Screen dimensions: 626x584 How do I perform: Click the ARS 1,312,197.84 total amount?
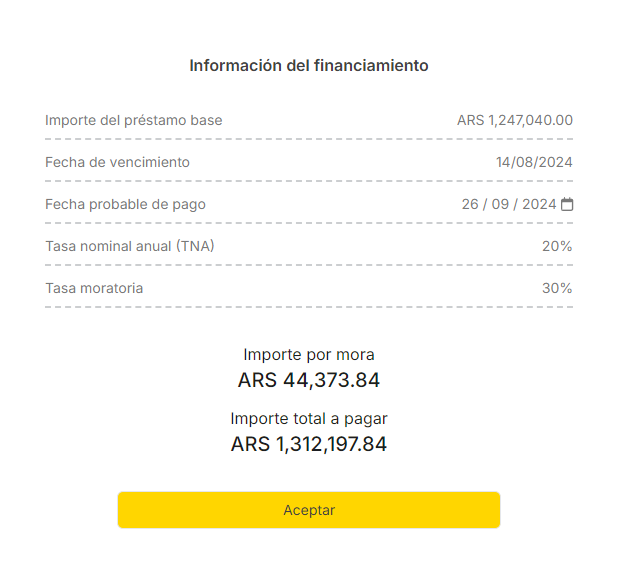(309, 444)
